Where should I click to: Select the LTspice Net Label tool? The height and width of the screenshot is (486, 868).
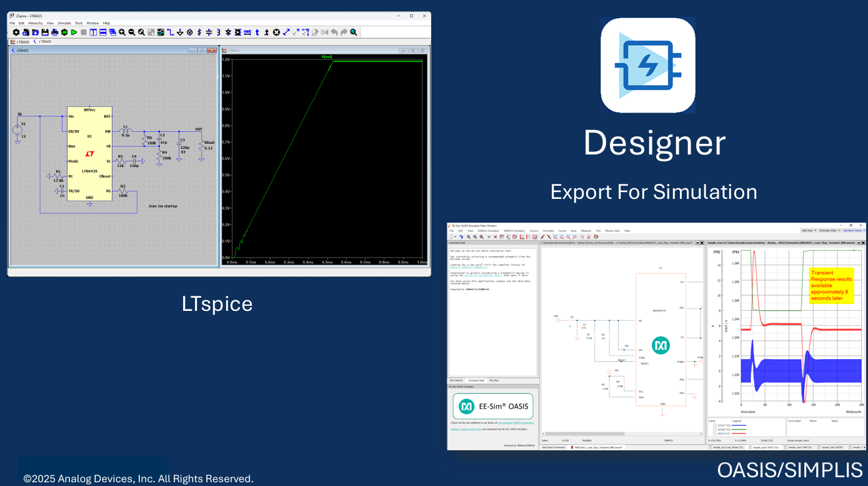click(x=247, y=32)
